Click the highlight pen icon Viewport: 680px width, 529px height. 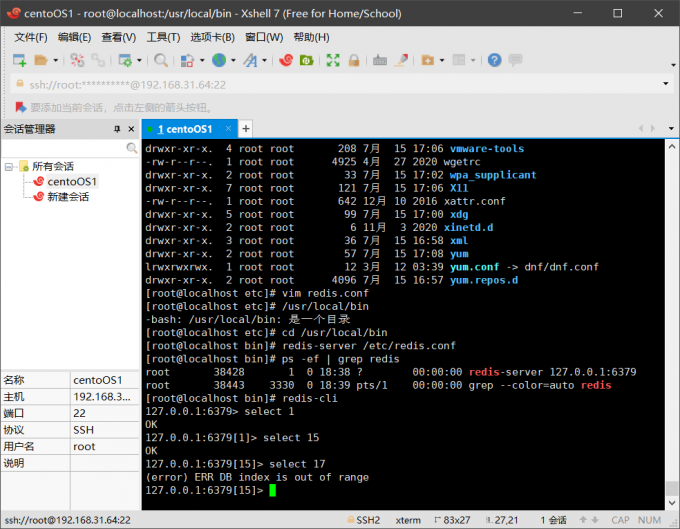point(401,60)
